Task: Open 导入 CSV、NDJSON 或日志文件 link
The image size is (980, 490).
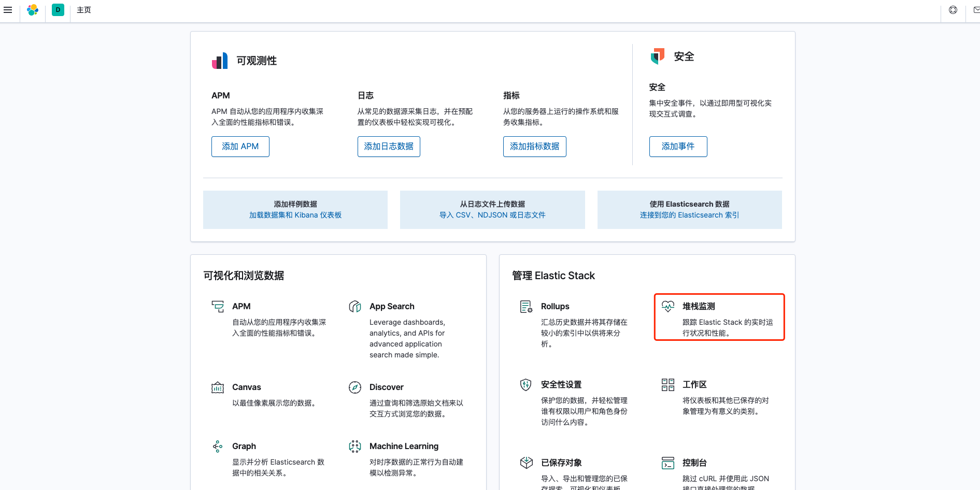Action: click(492, 215)
